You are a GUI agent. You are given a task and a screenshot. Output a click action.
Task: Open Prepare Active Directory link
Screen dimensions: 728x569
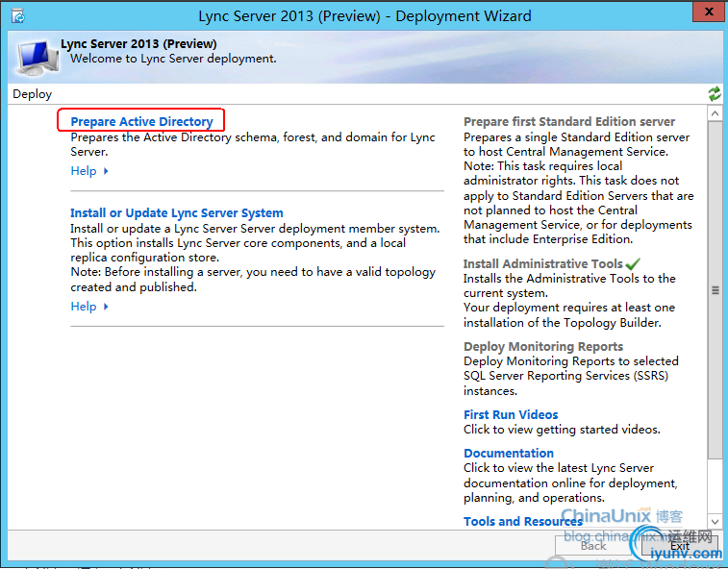tap(141, 122)
